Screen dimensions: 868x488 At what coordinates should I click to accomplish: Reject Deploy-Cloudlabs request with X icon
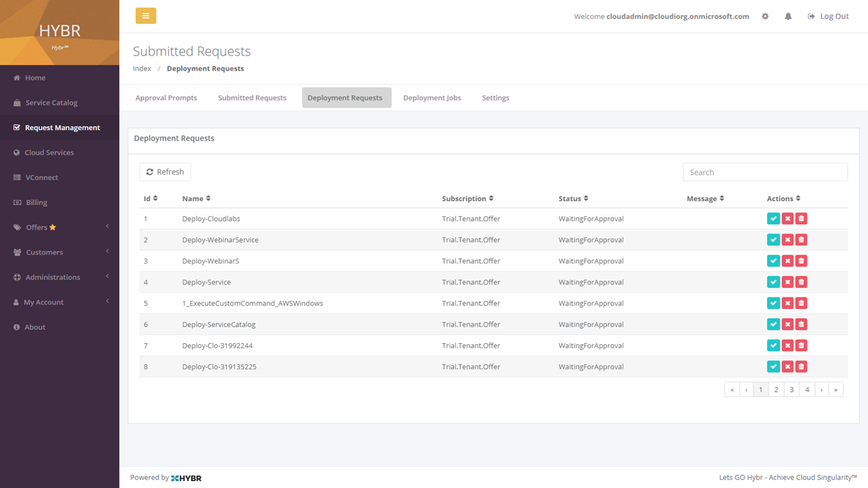click(787, 218)
